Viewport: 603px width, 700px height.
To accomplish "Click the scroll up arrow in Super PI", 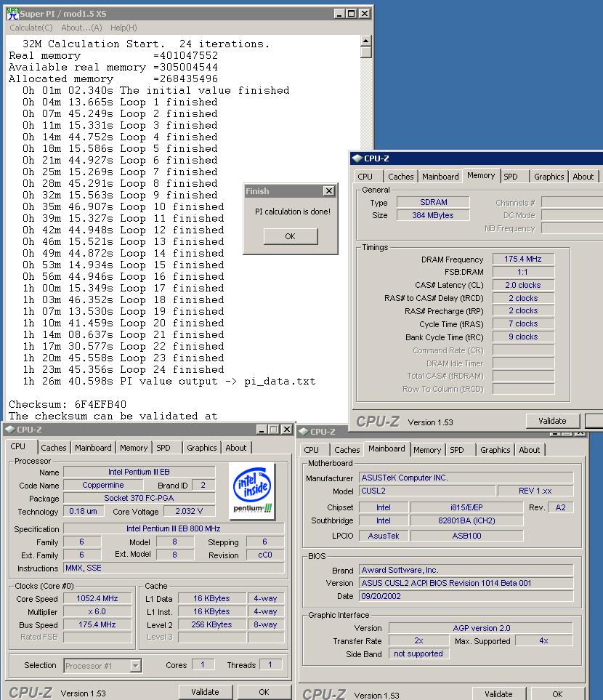I will (365, 41).
